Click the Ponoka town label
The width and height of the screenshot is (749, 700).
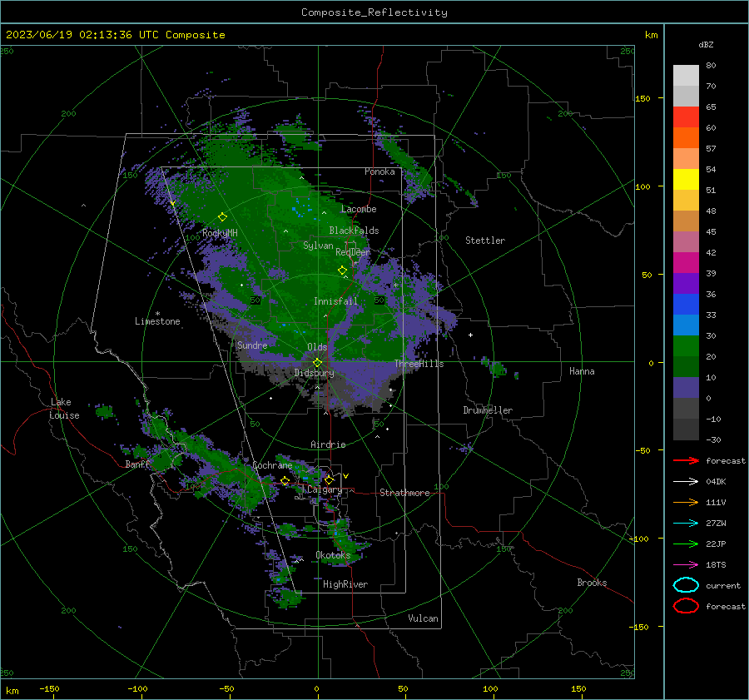(x=379, y=171)
